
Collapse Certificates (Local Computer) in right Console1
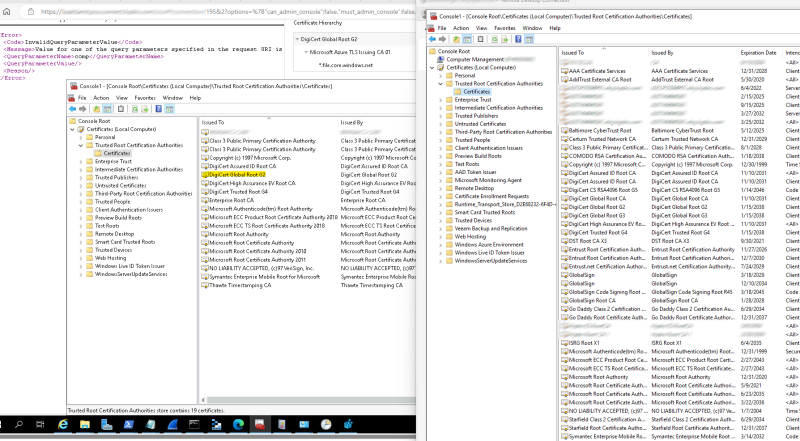coord(432,67)
